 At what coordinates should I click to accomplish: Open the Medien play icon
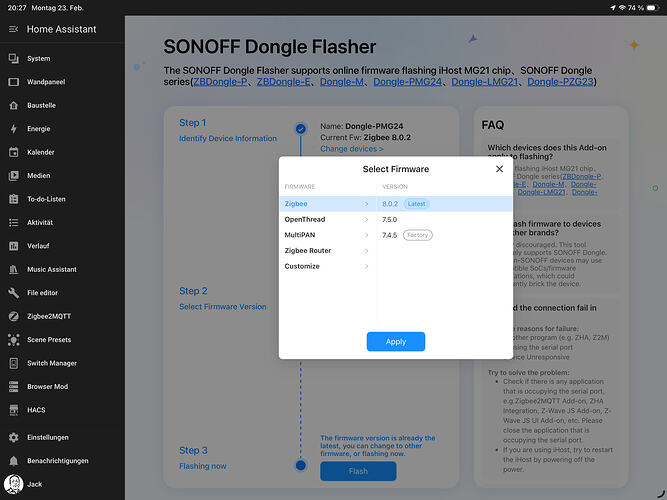click(x=14, y=175)
